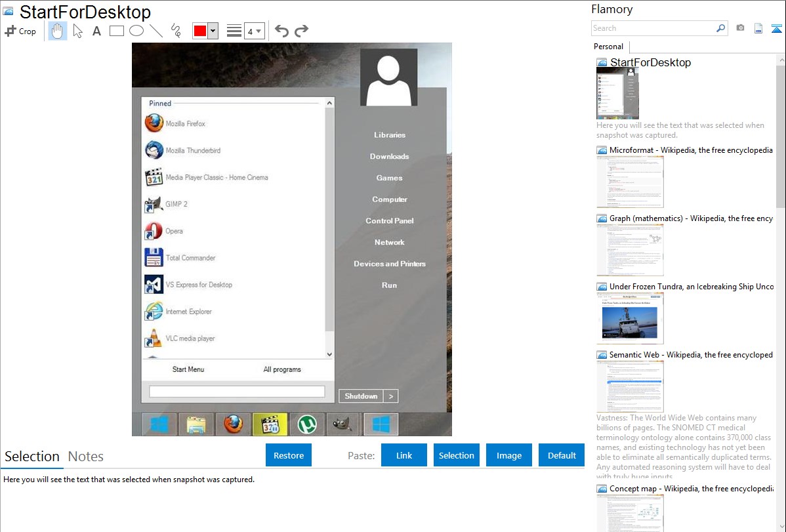Redo the last undone annotation

point(301,31)
